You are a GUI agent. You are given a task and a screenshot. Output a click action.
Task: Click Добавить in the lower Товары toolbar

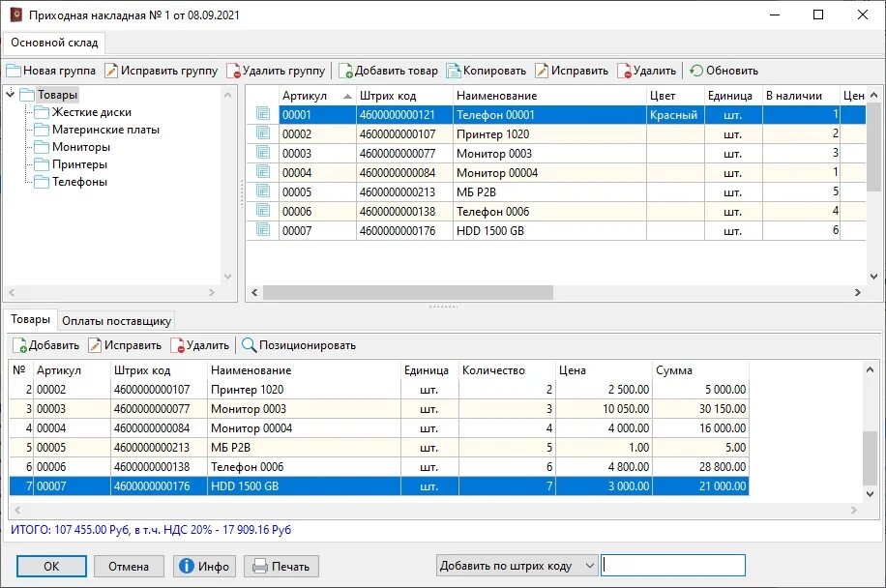[x=45, y=345]
